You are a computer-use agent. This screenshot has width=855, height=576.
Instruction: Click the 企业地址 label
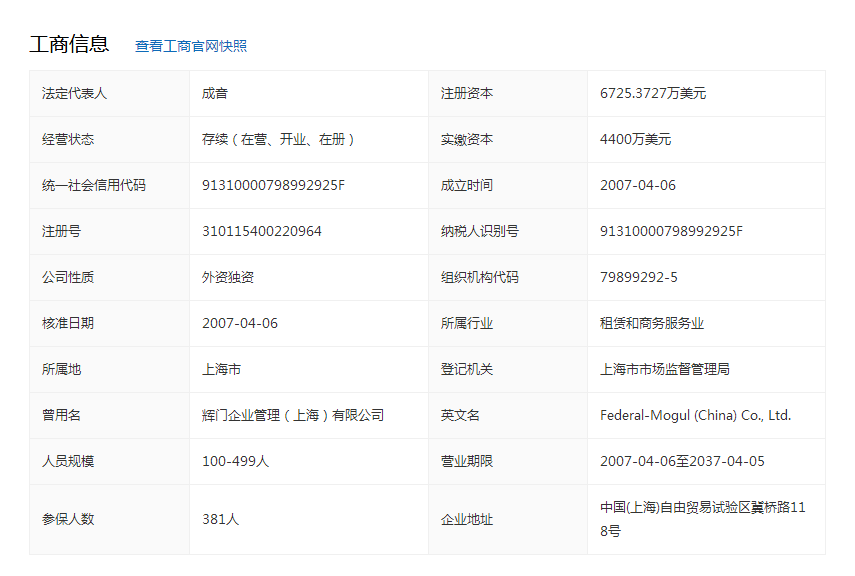(x=467, y=519)
